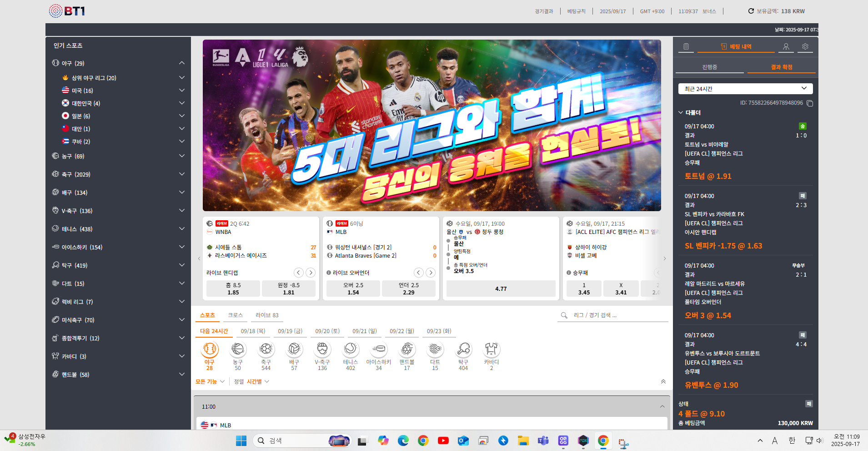
Task: Open the 베팅 내역 tab
Action: pos(736,46)
